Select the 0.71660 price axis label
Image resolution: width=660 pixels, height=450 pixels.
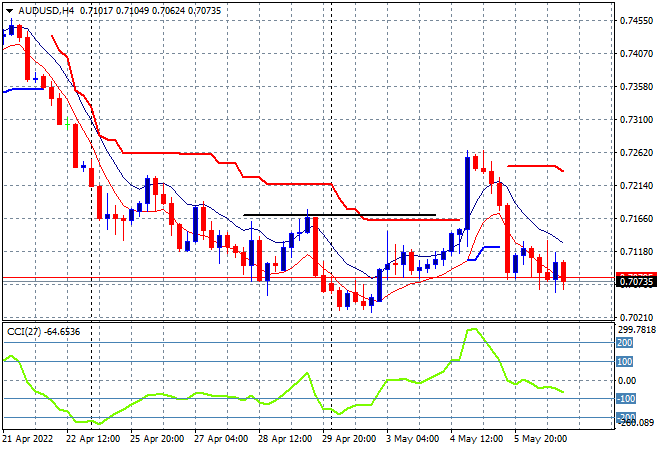click(x=636, y=218)
